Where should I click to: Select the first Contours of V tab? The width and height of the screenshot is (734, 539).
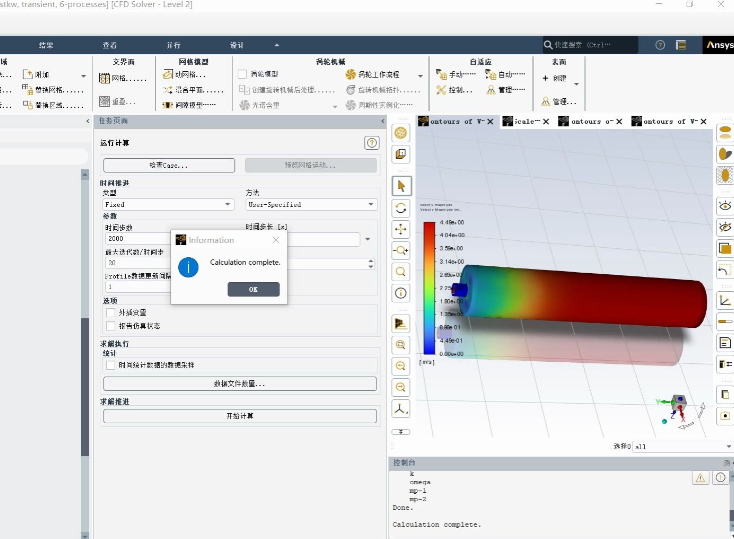pyautogui.click(x=453, y=121)
